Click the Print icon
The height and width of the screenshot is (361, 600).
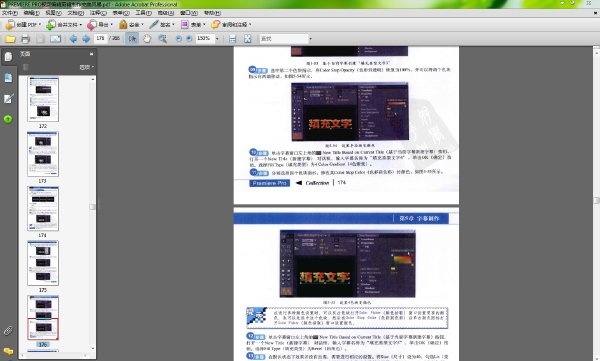tap(26, 39)
